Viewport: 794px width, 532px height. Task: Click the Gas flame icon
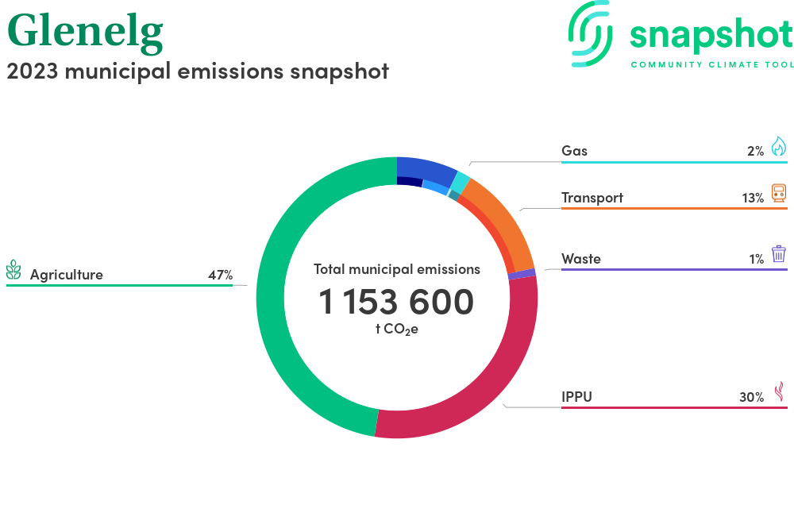pos(778,147)
